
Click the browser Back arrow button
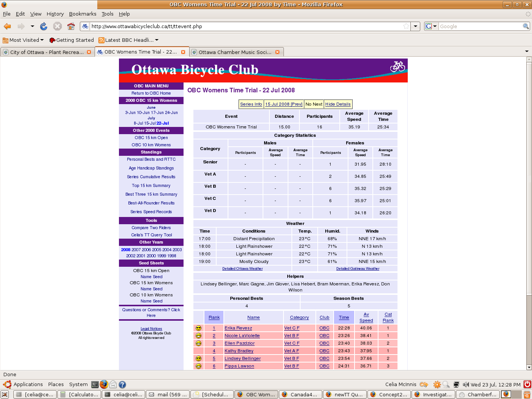point(8,26)
